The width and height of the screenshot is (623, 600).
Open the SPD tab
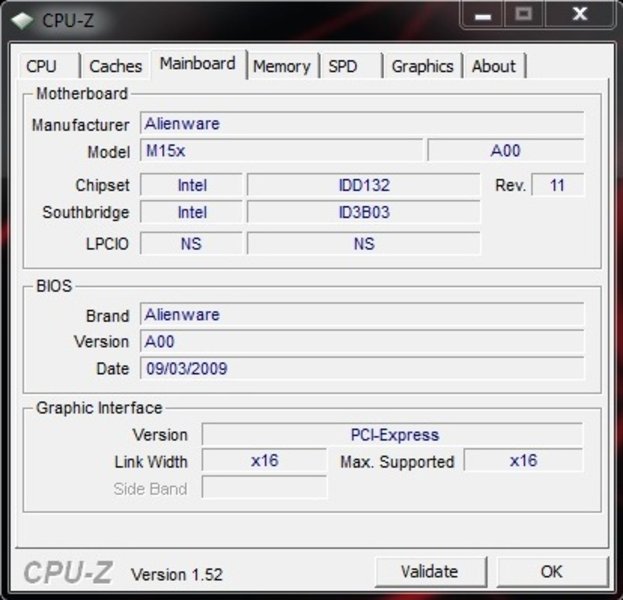coord(351,66)
